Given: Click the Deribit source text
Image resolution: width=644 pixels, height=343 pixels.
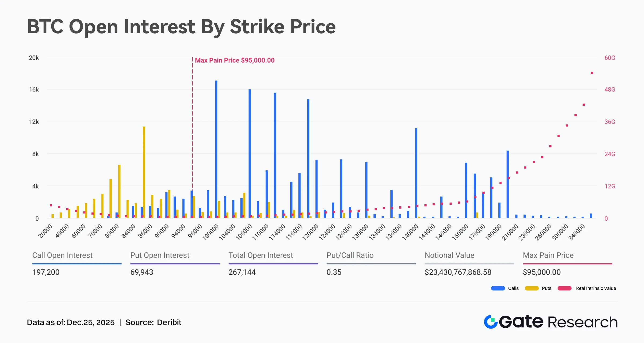Looking at the screenshot, I should (169, 322).
